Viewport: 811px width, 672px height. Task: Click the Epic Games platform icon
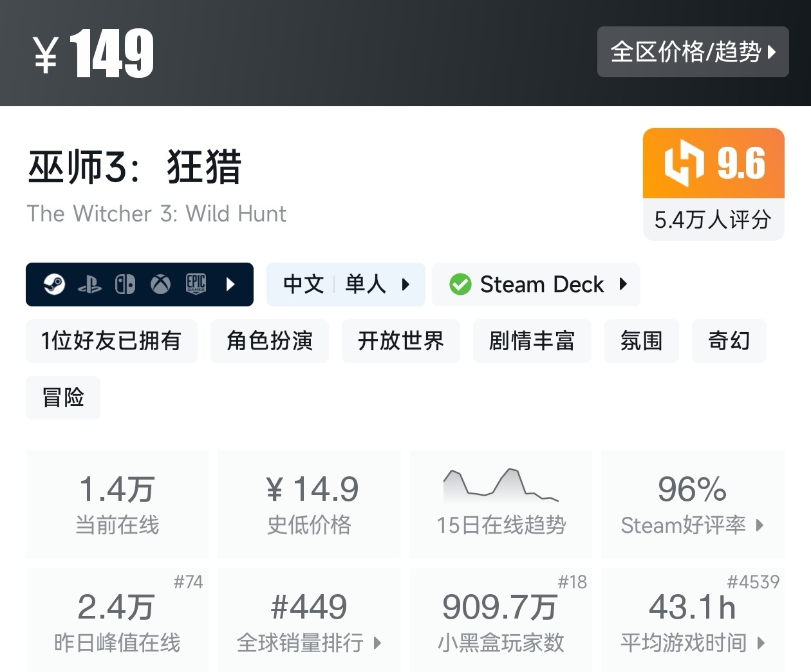click(x=196, y=284)
